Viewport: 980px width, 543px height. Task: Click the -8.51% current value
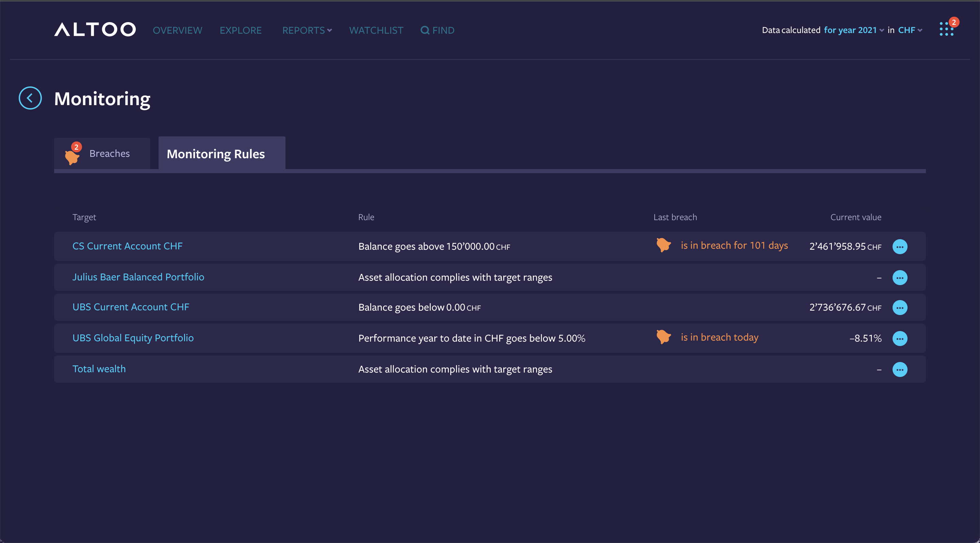click(x=865, y=339)
